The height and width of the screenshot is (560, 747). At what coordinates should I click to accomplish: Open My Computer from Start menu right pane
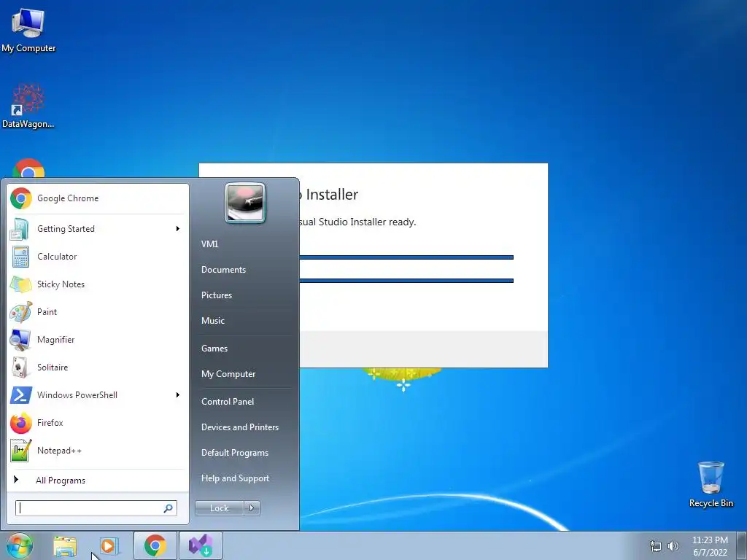[228, 374]
